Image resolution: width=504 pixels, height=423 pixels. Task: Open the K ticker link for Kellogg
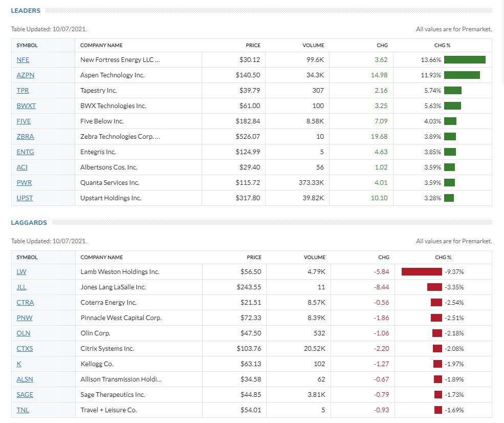19,364
